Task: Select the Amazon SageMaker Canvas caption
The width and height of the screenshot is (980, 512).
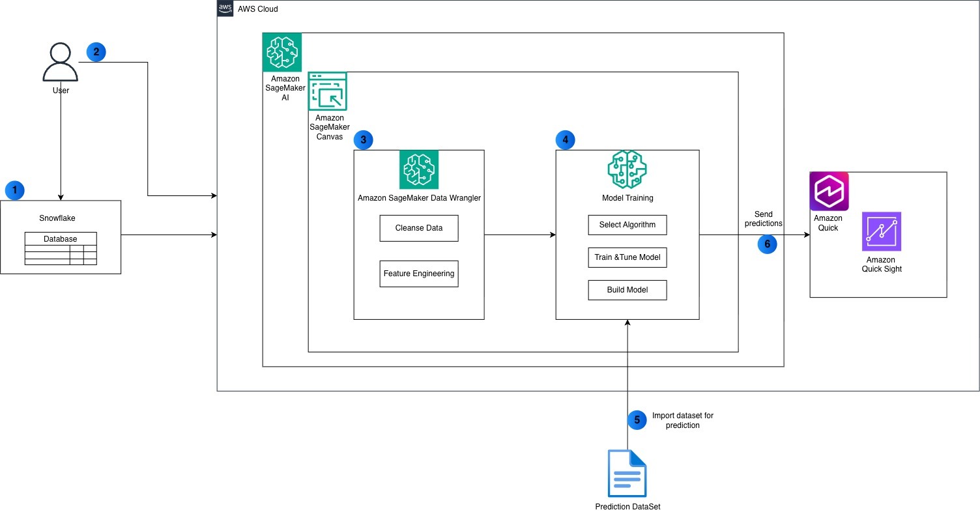Action: pos(329,127)
